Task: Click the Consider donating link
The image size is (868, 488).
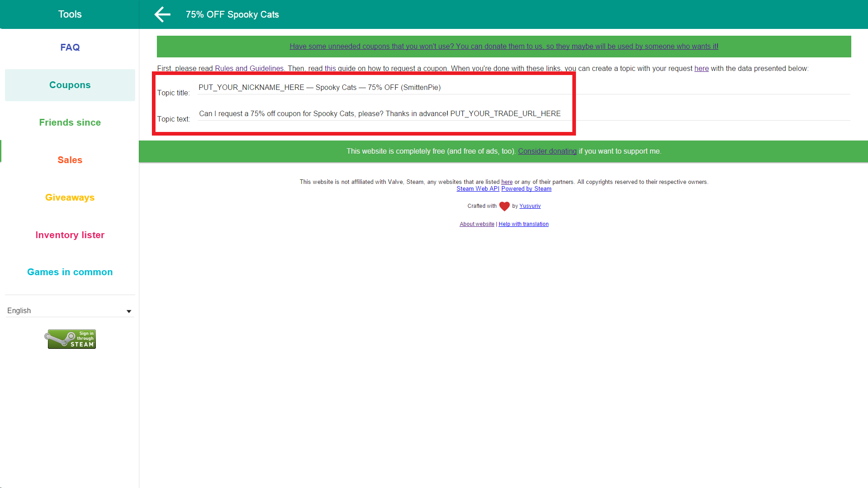Action: pyautogui.click(x=547, y=151)
